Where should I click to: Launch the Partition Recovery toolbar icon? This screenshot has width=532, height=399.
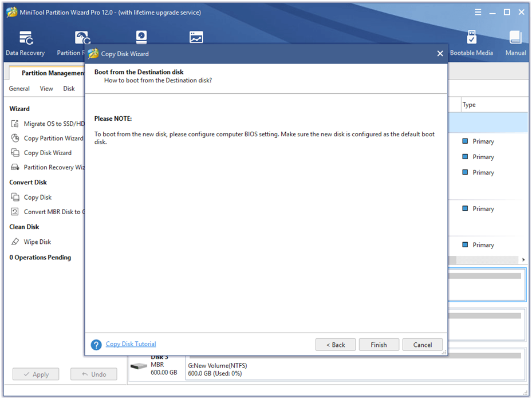pyautogui.click(x=82, y=38)
